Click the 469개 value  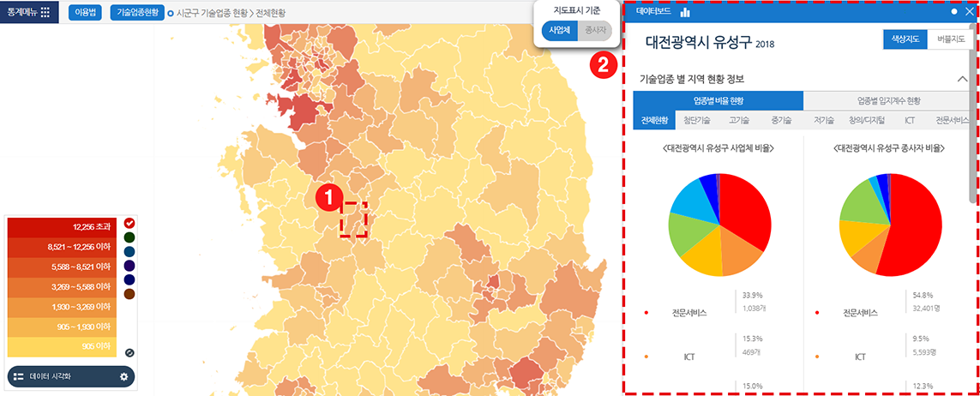753,351
